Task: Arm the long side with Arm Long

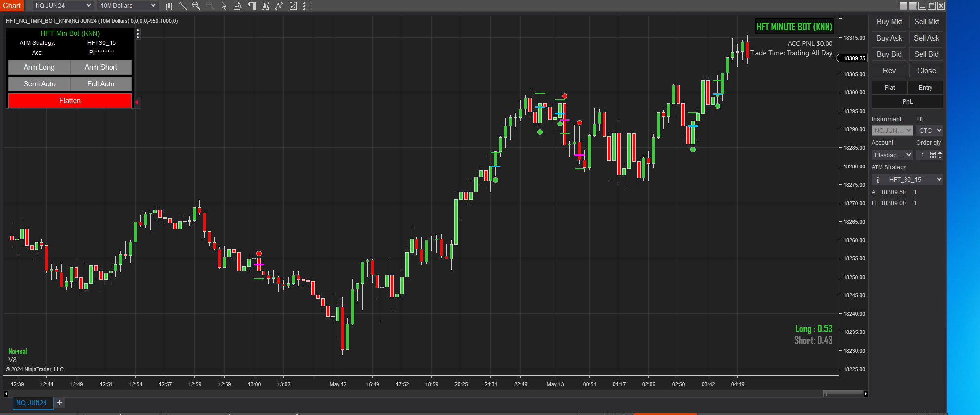Action: [39, 67]
